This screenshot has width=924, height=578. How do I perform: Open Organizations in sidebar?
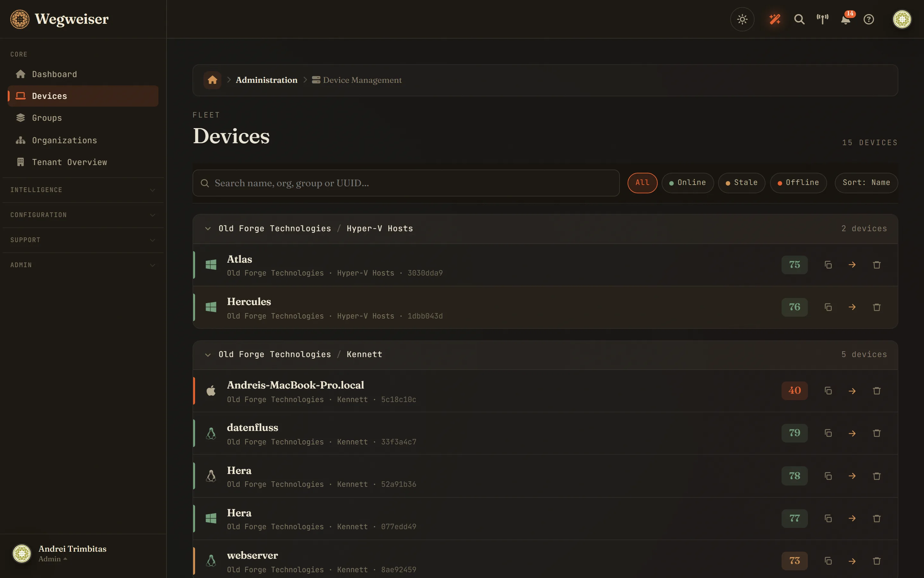click(x=83, y=140)
